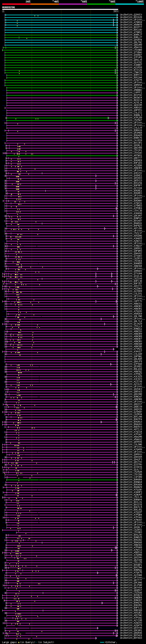Open hit UniRef100_Q2HVC0

[x=131, y=15]
